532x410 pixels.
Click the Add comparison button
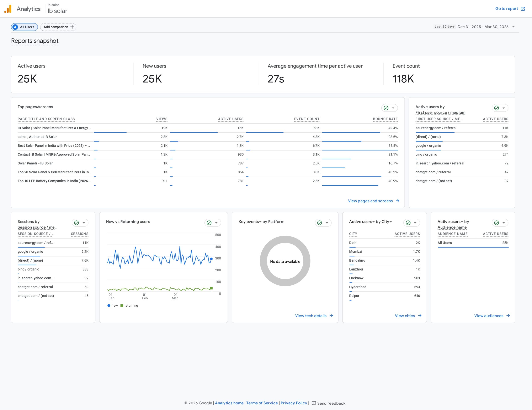[x=58, y=27]
